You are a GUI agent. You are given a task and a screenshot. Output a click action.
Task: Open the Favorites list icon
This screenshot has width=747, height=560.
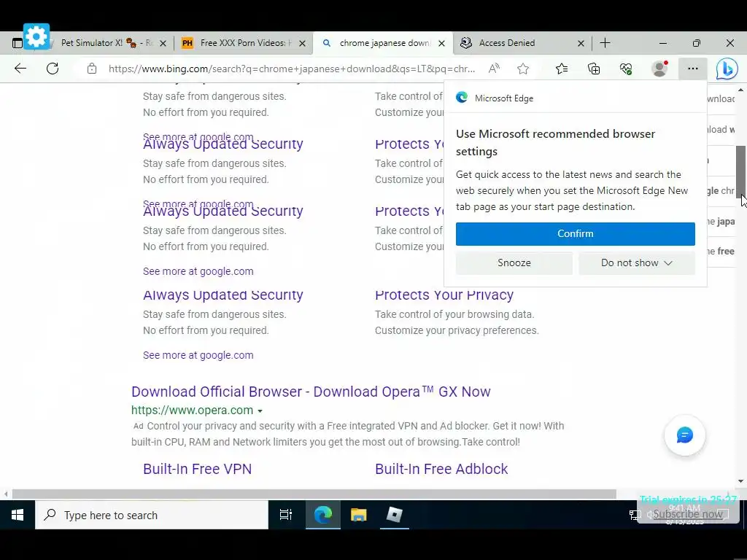pyautogui.click(x=562, y=69)
